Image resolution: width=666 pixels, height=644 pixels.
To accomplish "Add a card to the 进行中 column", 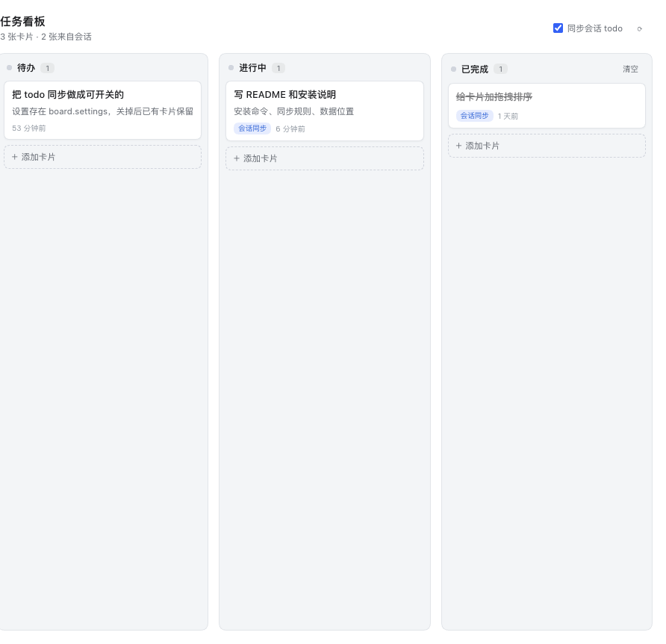I will click(325, 158).
